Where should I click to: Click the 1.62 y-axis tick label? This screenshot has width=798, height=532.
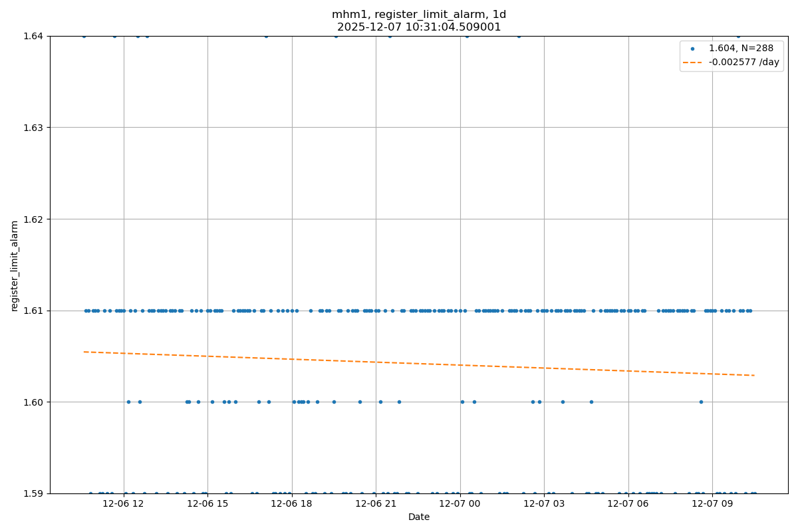[33, 219]
